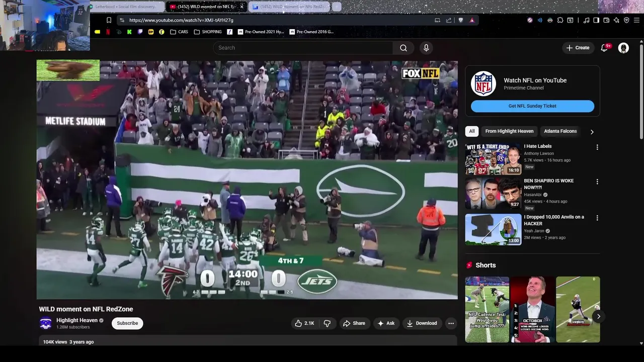Image resolution: width=644 pixels, height=362 pixels.
Task: Open Brave Rewards triangle icon
Action: [472, 20]
